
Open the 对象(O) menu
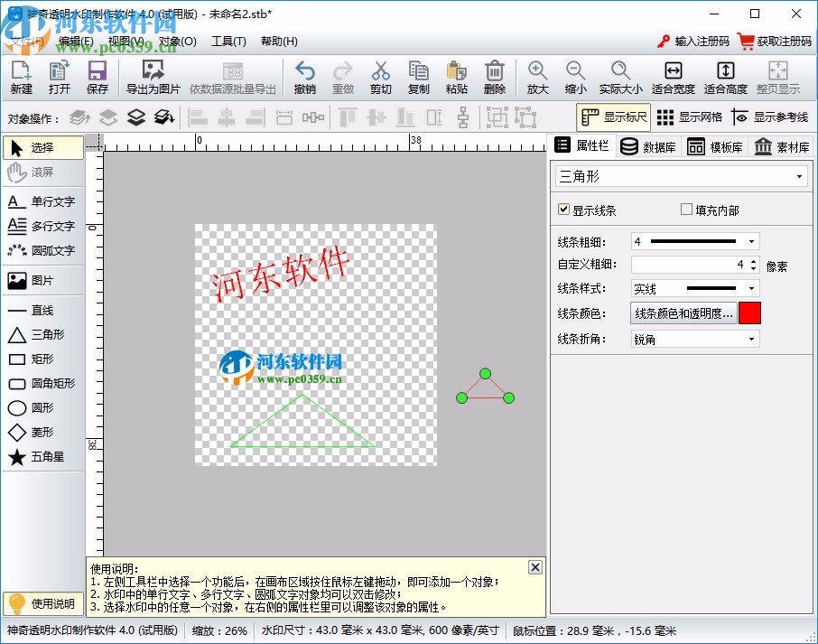click(x=177, y=42)
